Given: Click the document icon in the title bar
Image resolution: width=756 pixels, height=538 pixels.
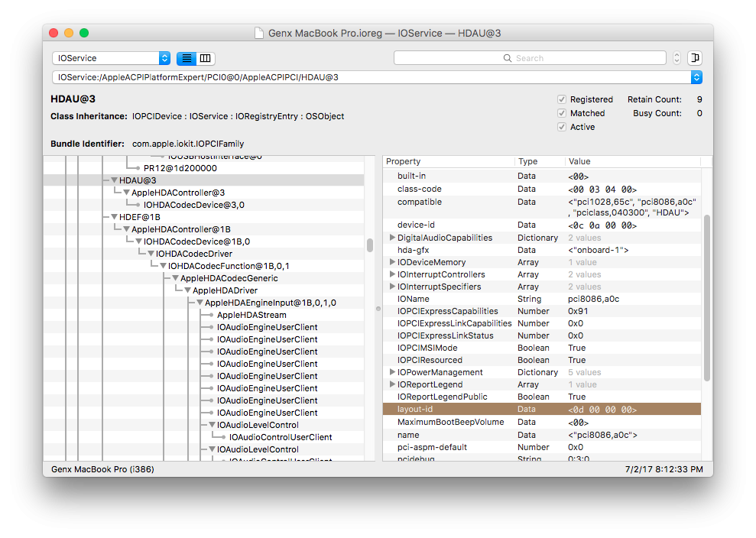Looking at the screenshot, I should [x=261, y=34].
